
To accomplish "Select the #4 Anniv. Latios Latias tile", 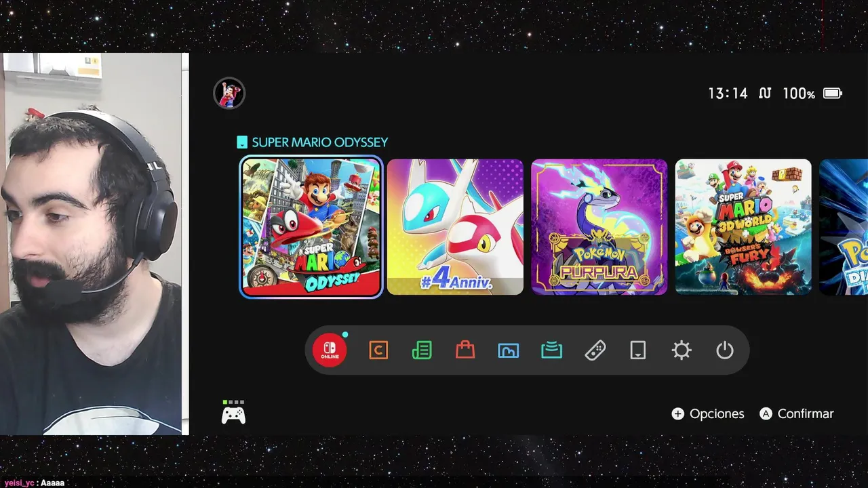I will click(455, 227).
